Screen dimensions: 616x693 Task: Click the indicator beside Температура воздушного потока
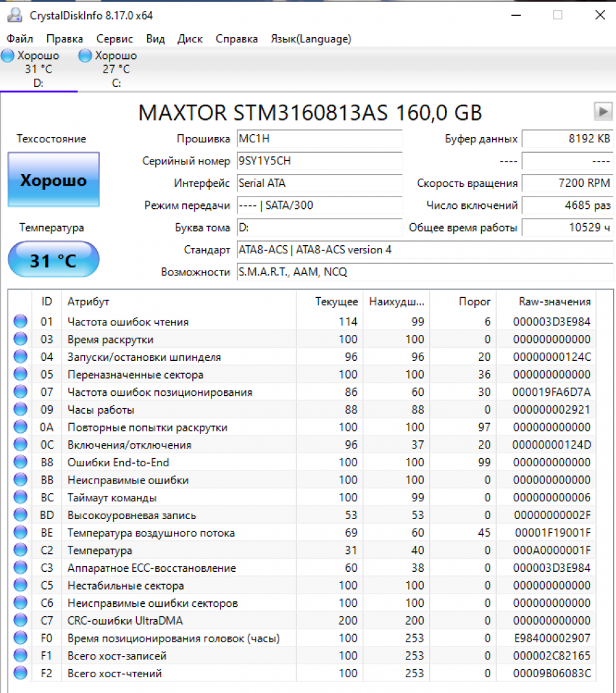click(20, 532)
